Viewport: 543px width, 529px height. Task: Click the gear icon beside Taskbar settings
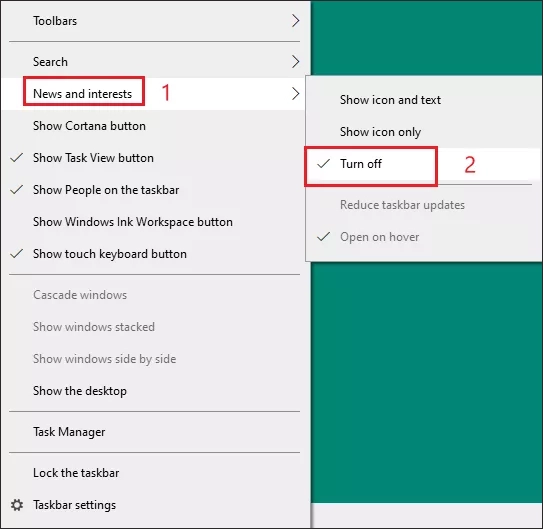tap(17, 505)
